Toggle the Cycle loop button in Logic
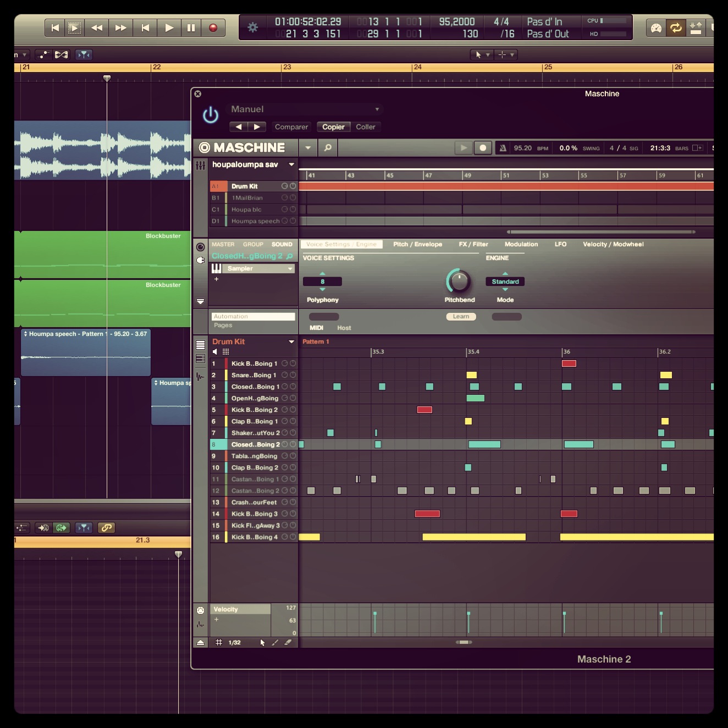 [x=676, y=27]
